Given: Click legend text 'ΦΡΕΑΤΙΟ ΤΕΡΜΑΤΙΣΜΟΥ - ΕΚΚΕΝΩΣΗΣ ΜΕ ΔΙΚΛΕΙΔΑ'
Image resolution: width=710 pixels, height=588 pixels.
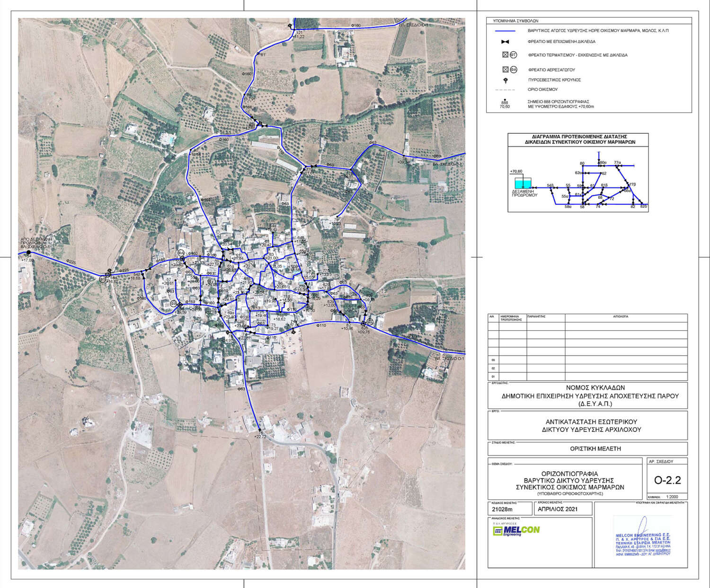Looking at the screenshot, I should 577,55.
